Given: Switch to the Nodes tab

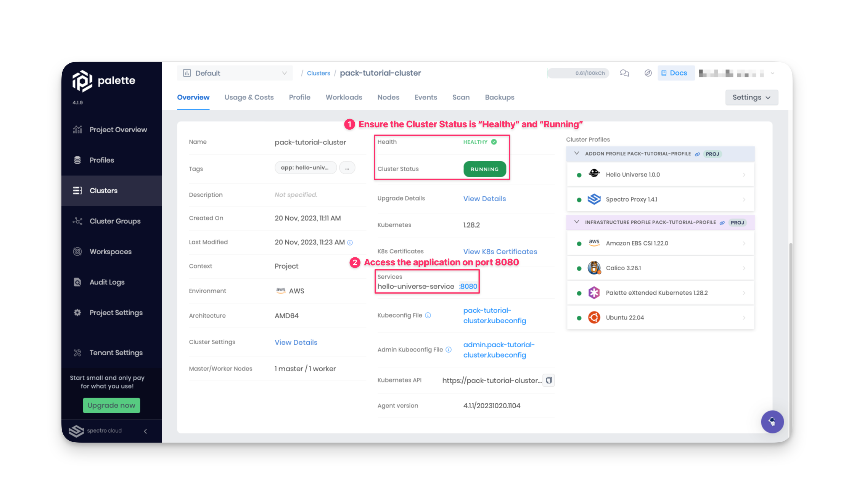Looking at the screenshot, I should (388, 97).
